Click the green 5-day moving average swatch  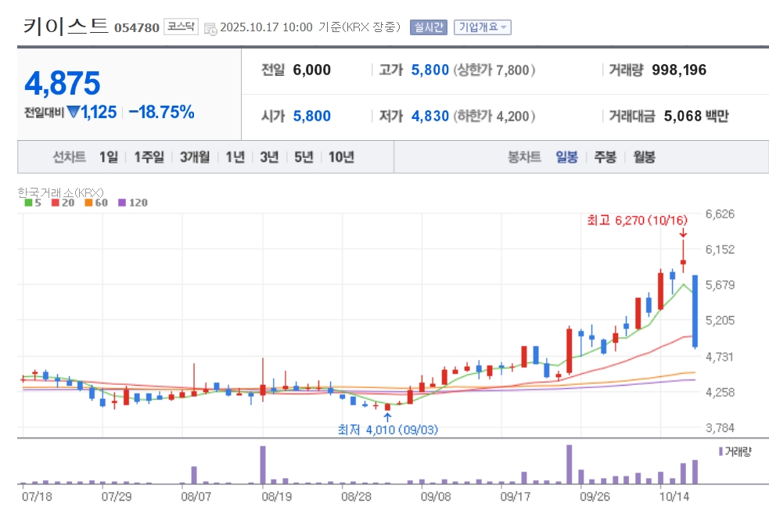29,203
